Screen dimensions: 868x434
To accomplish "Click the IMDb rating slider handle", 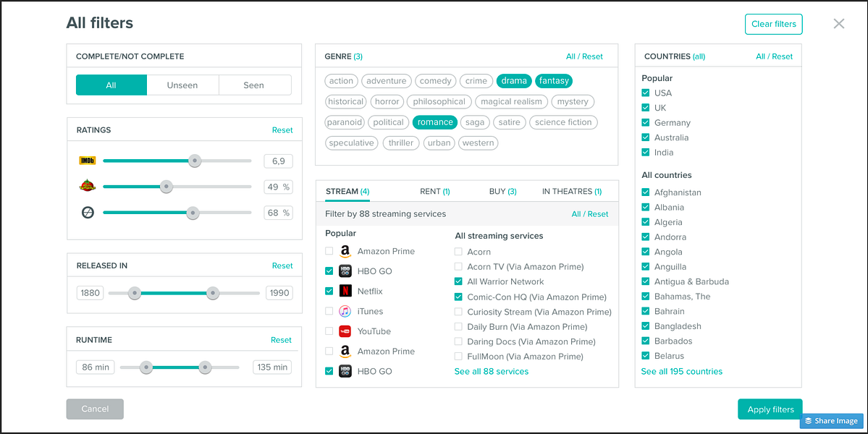I will pyautogui.click(x=194, y=161).
